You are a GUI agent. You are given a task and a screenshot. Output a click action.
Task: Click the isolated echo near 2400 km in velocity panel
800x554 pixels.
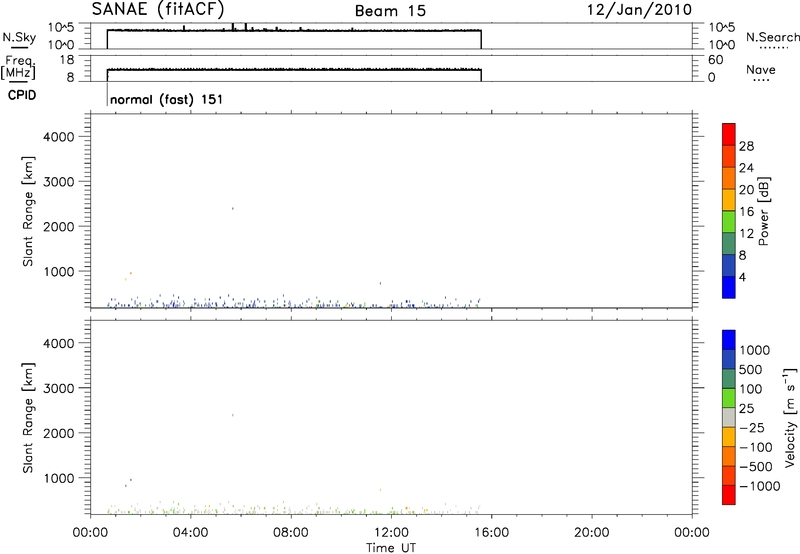(x=233, y=415)
